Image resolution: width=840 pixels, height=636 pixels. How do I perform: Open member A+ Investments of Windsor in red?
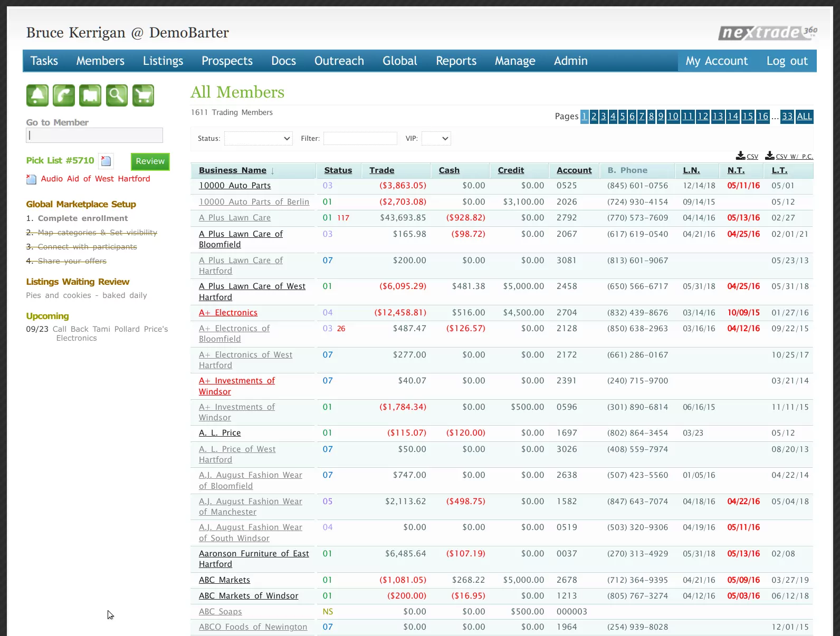coord(237,386)
